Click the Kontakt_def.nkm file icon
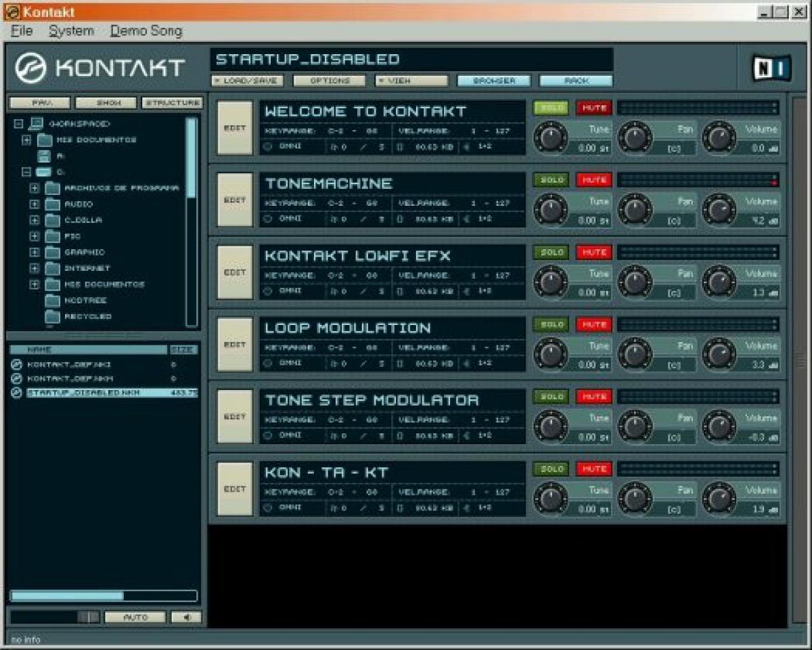Screen dimensions: 812x650 pyautogui.click(x=17, y=378)
